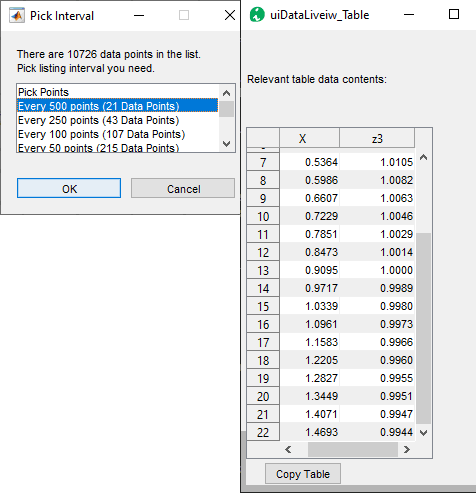Click the X column header
Image resolution: width=476 pixels, height=494 pixels.
click(309, 138)
